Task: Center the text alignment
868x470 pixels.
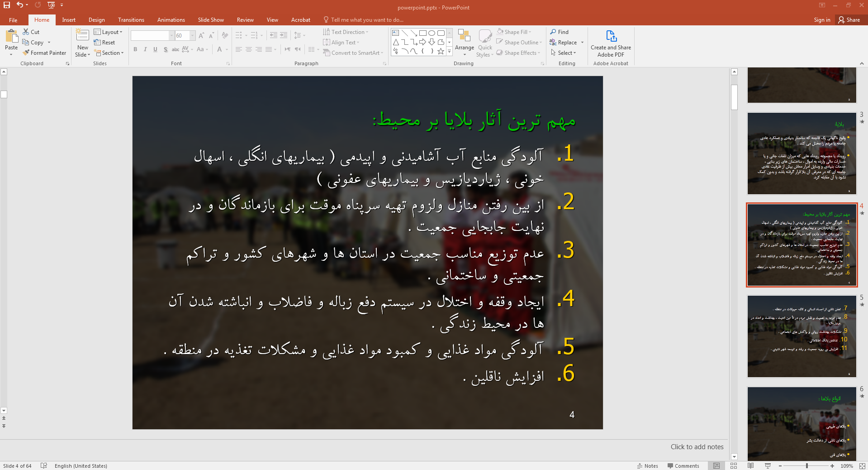Action: [249, 49]
